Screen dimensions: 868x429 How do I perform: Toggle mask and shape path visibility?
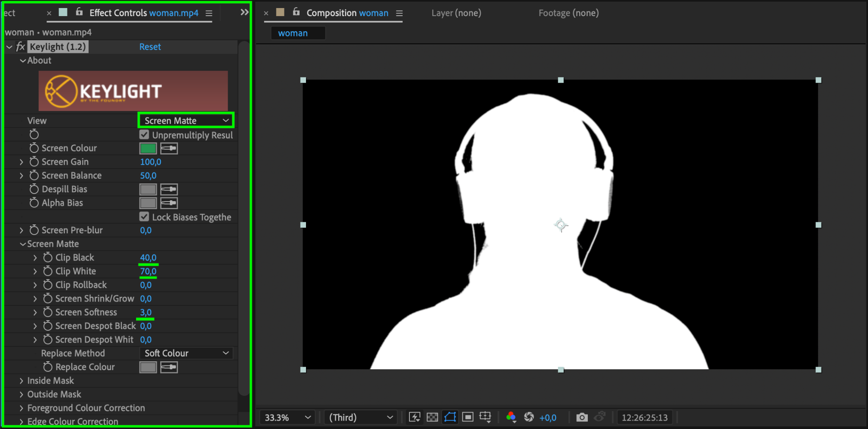(x=450, y=418)
